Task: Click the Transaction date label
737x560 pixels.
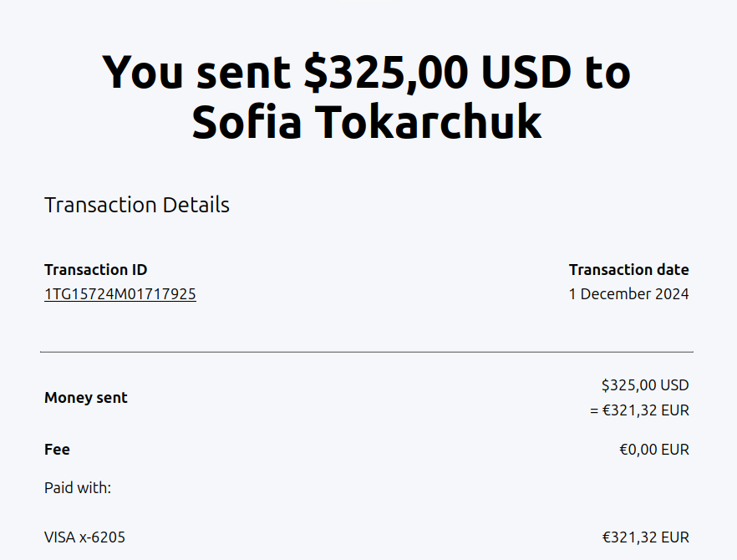Action: (x=628, y=270)
